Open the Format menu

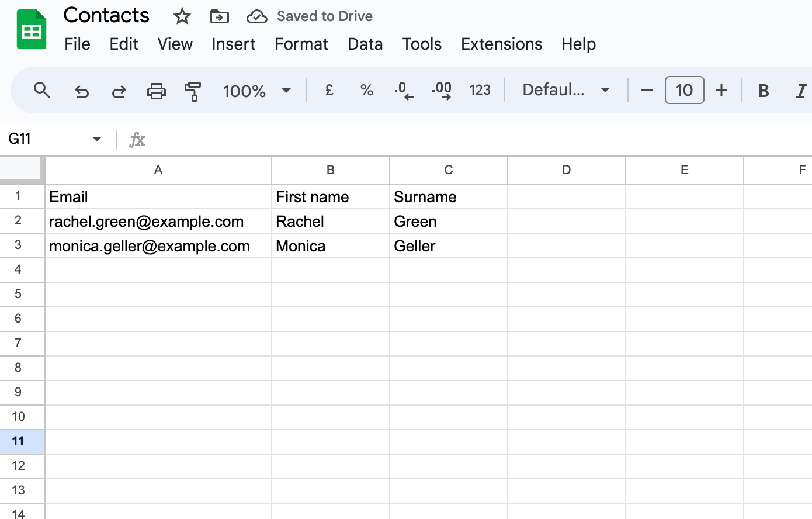pos(301,44)
